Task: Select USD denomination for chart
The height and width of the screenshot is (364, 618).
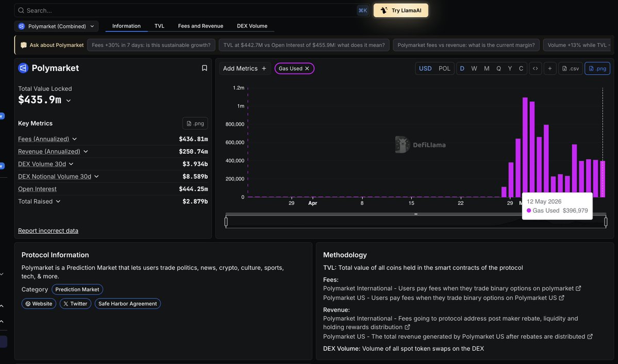Action: (x=425, y=68)
